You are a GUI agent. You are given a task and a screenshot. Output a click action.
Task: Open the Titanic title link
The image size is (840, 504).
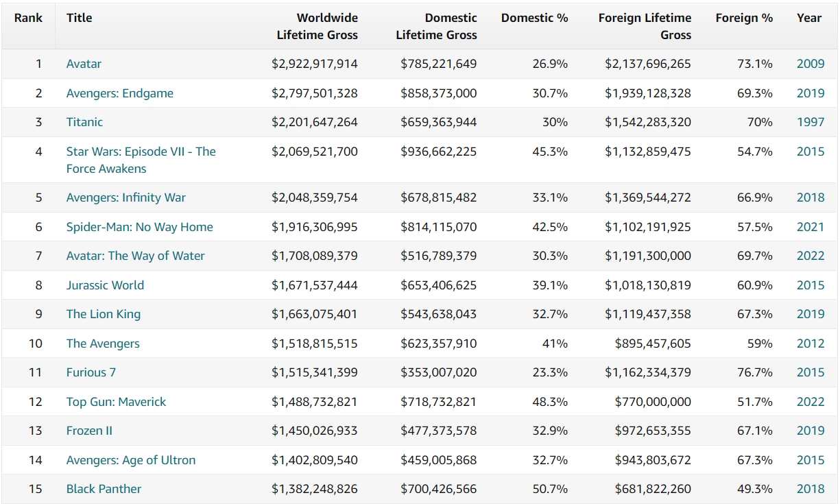point(84,122)
